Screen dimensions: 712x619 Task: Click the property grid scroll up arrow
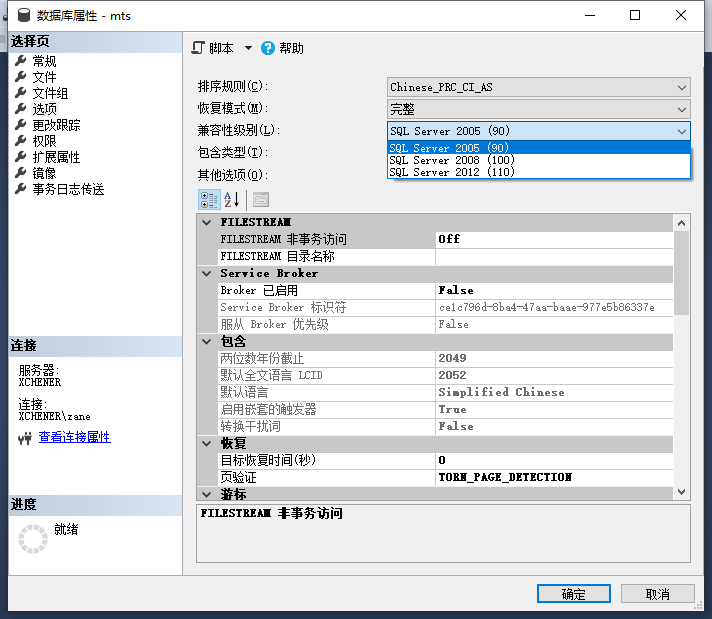tap(681, 223)
